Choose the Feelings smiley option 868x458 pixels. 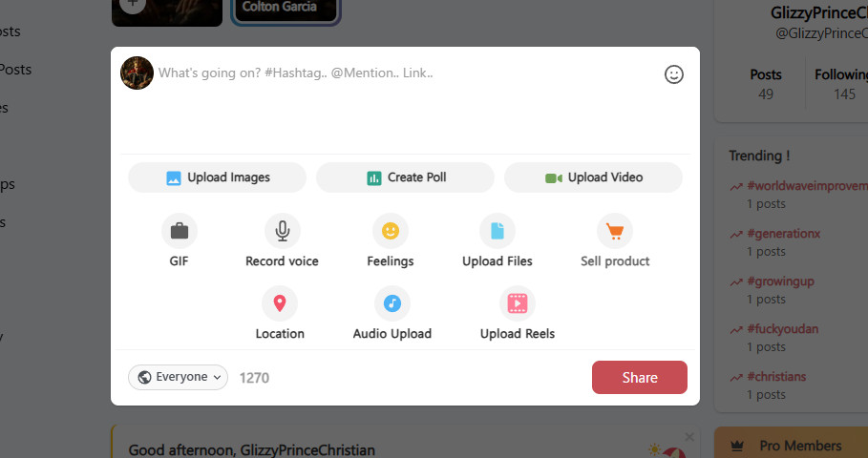[391, 231]
